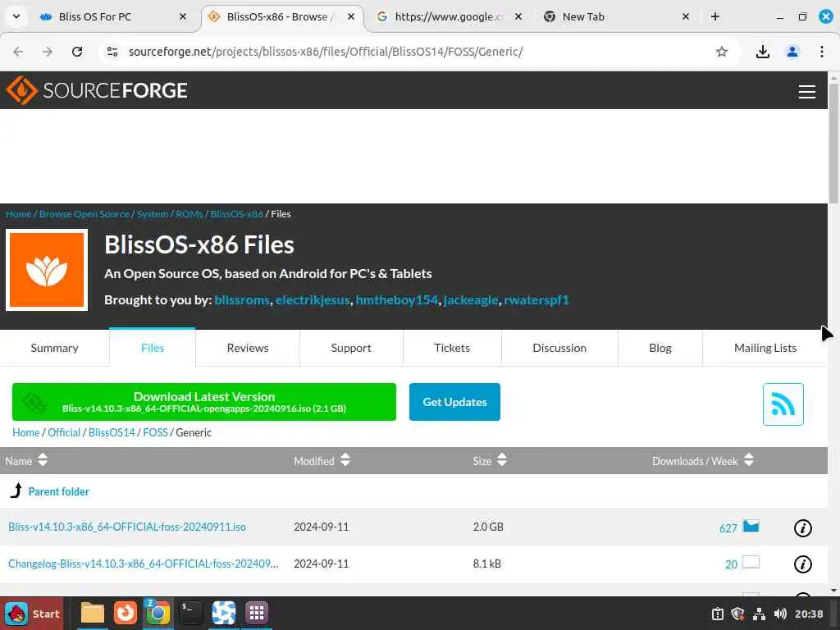
Task: Open the blue swirl app in taskbar
Action: pyautogui.click(x=223, y=613)
